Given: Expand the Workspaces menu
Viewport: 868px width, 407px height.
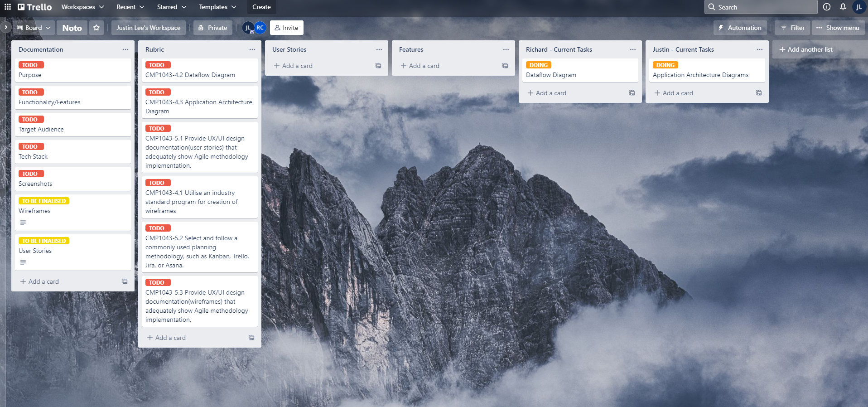Looking at the screenshot, I should coord(82,7).
